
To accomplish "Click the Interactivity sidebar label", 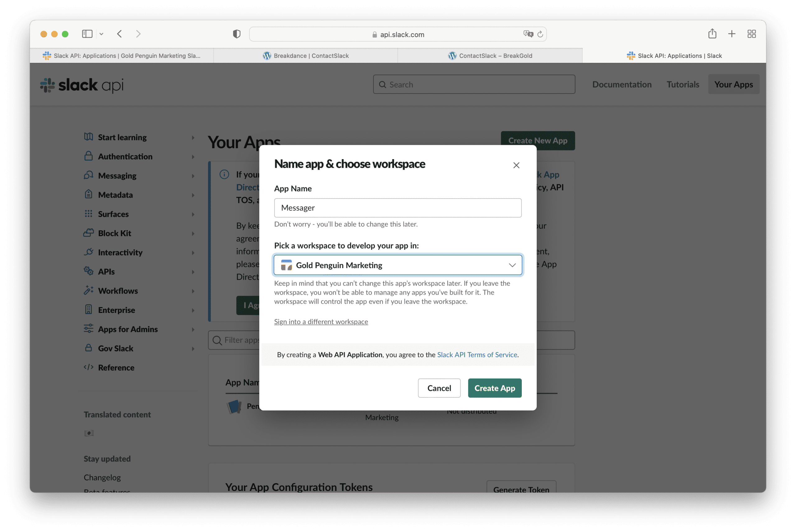I will point(120,252).
